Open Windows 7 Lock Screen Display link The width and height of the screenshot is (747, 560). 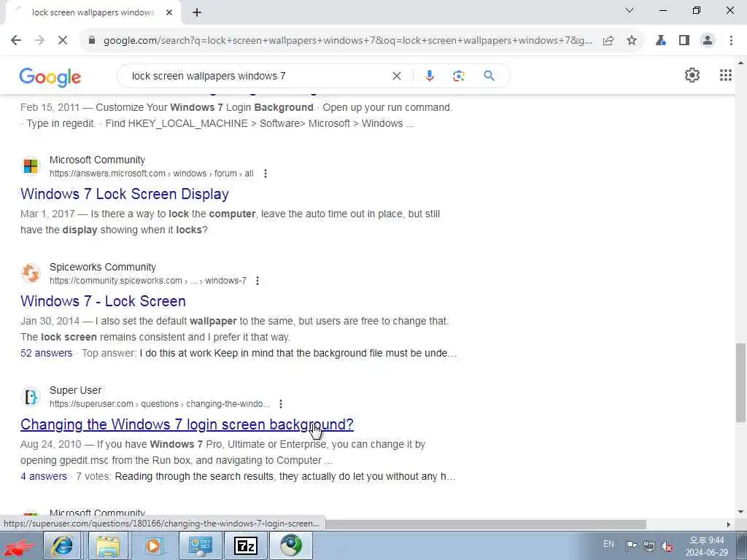coord(125,194)
